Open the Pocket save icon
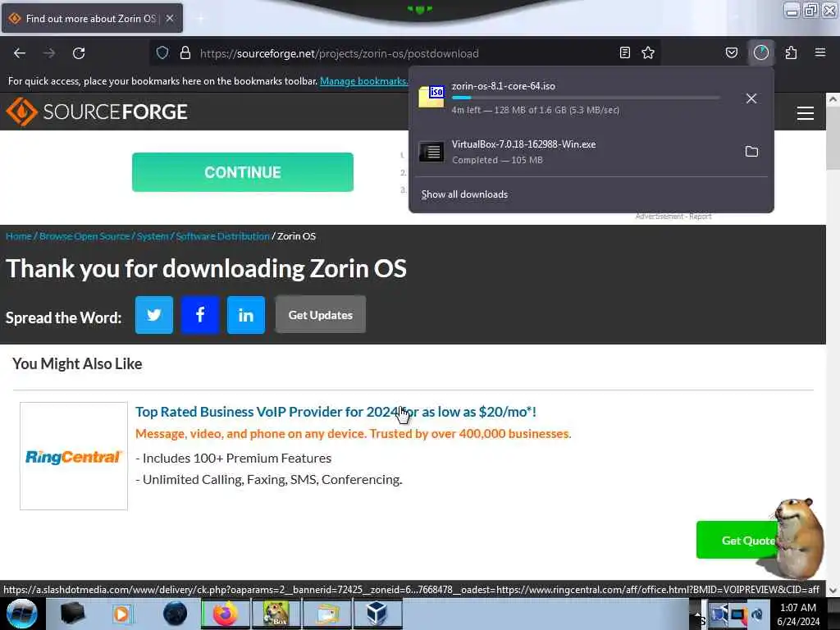 click(x=731, y=52)
